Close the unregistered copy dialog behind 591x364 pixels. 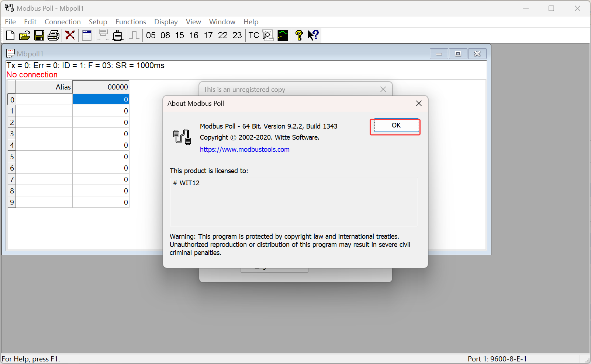(383, 90)
